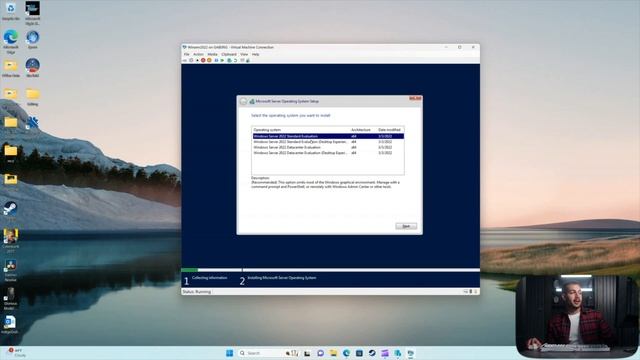Viewport: 640px width, 360px height.
Task: Click the orange Save state toolbar icon
Action: coord(209,60)
